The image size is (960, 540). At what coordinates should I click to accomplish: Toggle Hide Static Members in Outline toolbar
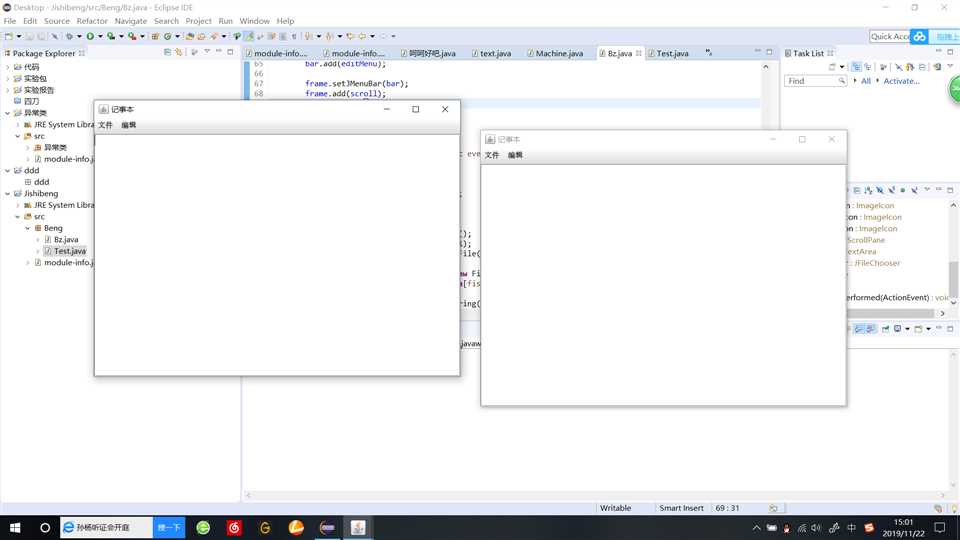(x=891, y=190)
